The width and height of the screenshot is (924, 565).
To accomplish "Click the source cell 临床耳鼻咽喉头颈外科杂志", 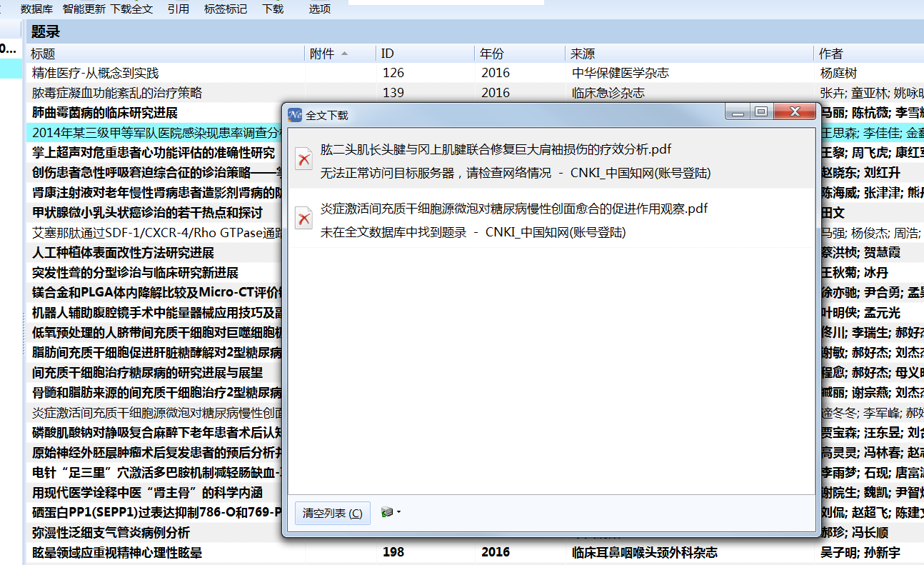I will click(645, 553).
